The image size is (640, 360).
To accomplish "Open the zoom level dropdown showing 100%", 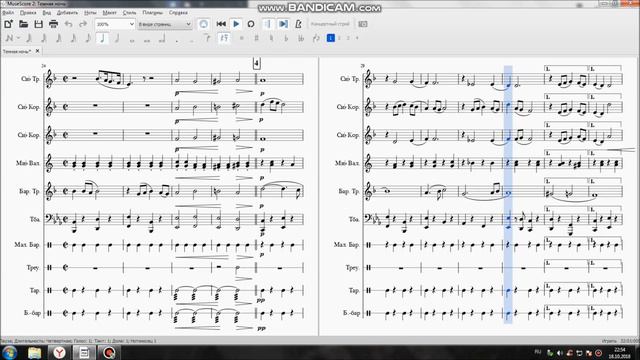I will point(115,24).
